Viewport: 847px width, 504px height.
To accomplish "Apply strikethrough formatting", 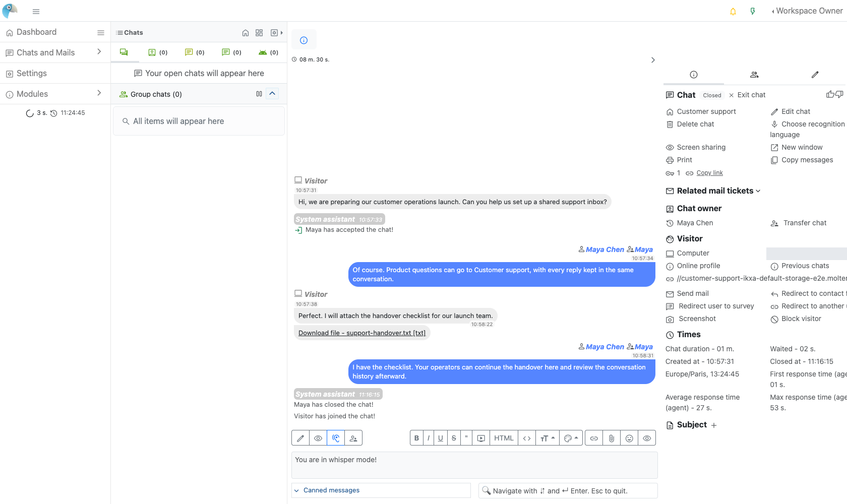I will 454,438.
